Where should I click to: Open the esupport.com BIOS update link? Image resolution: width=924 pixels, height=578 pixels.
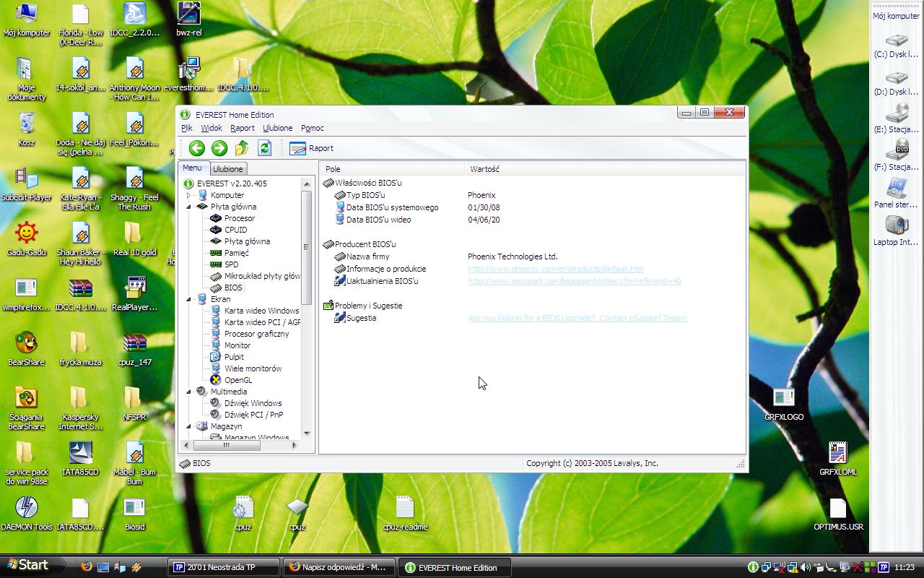(x=575, y=281)
